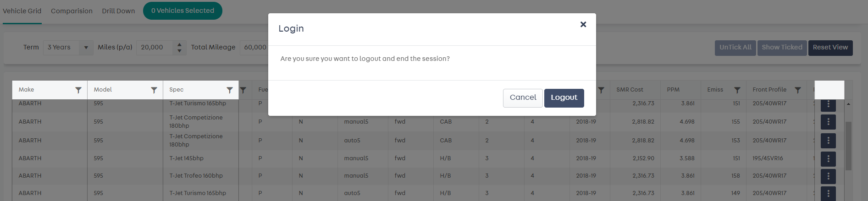Switch to the Drill Down tab
The image size is (868, 201).
click(118, 11)
